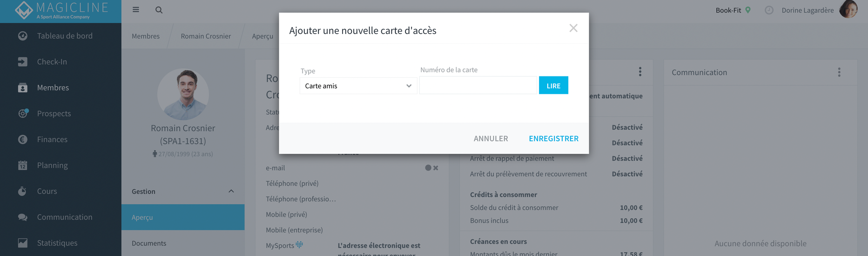
Task: Click the Magicline logo
Action: (x=61, y=10)
